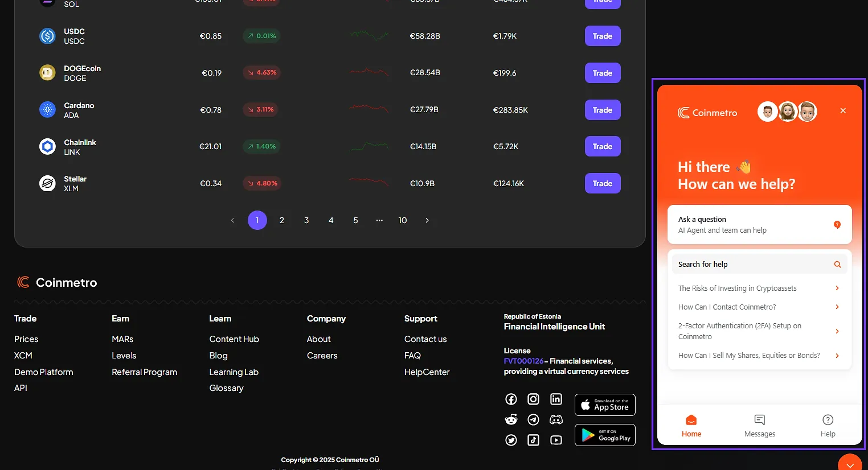Open MARs link under Earn
This screenshot has height=470, width=868.
(122, 339)
